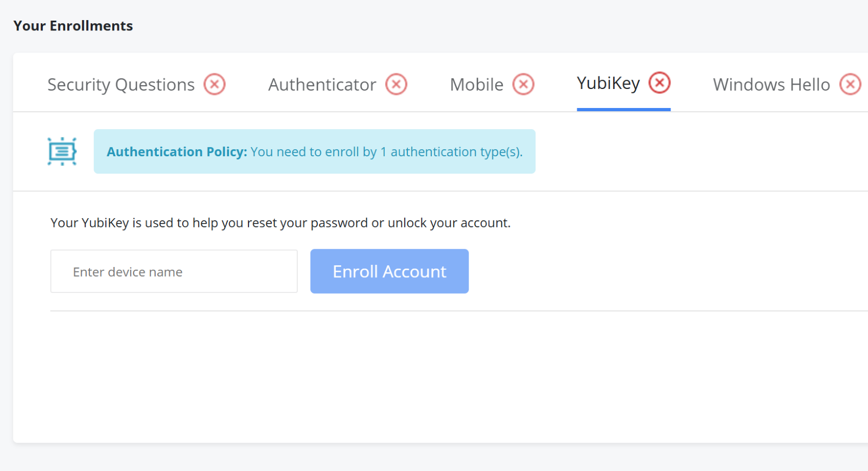
Task: Open the Security Questions tab
Action: click(x=121, y=85)
